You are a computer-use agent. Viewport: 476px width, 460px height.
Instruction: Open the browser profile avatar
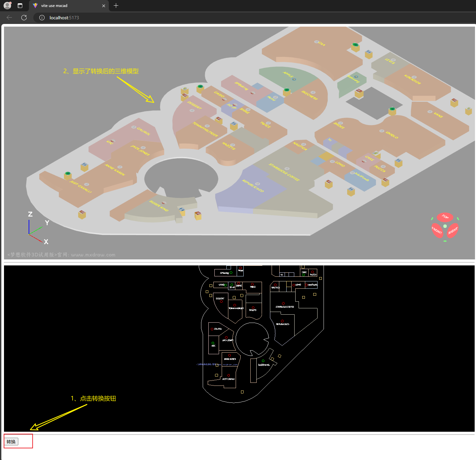pos(7,5)
